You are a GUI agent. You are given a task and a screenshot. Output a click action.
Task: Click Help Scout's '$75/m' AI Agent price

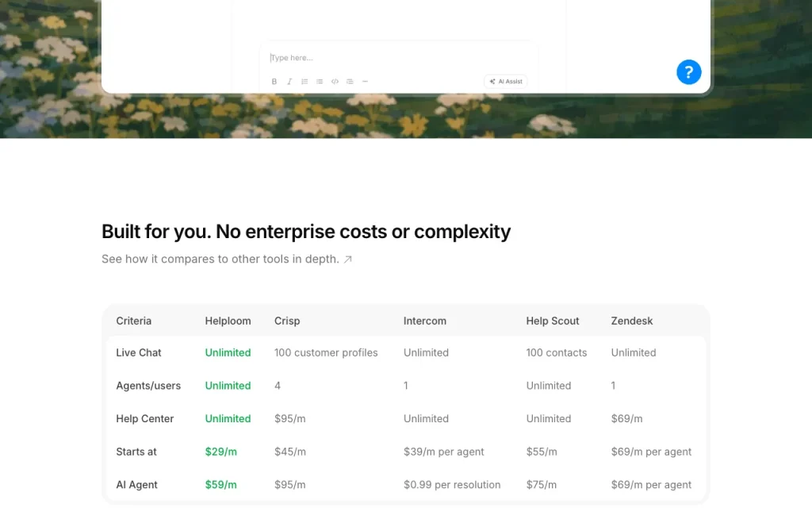coord(542,485)
